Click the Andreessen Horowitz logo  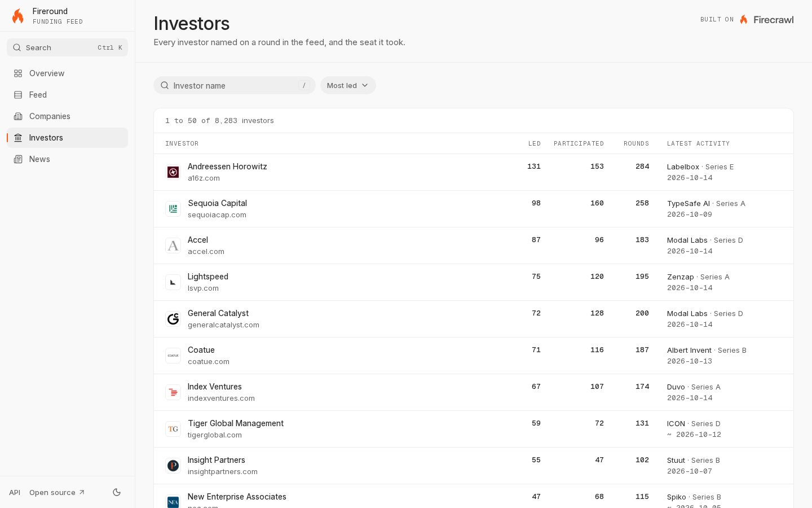[173, 172]
